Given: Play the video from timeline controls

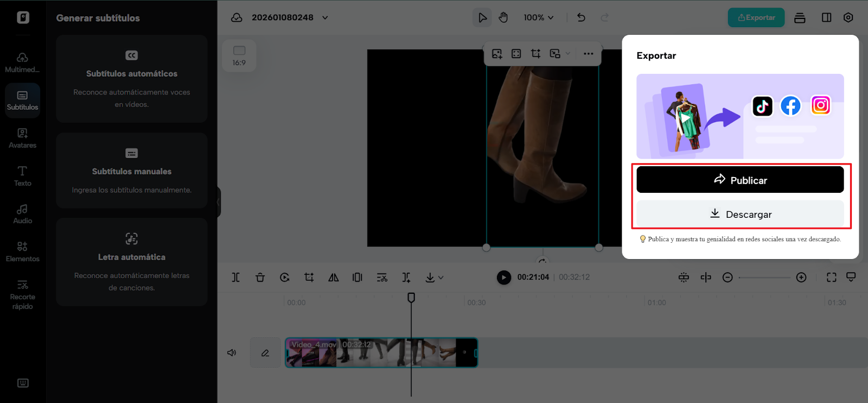Looking at the screenshot, I should coord(503,278).
